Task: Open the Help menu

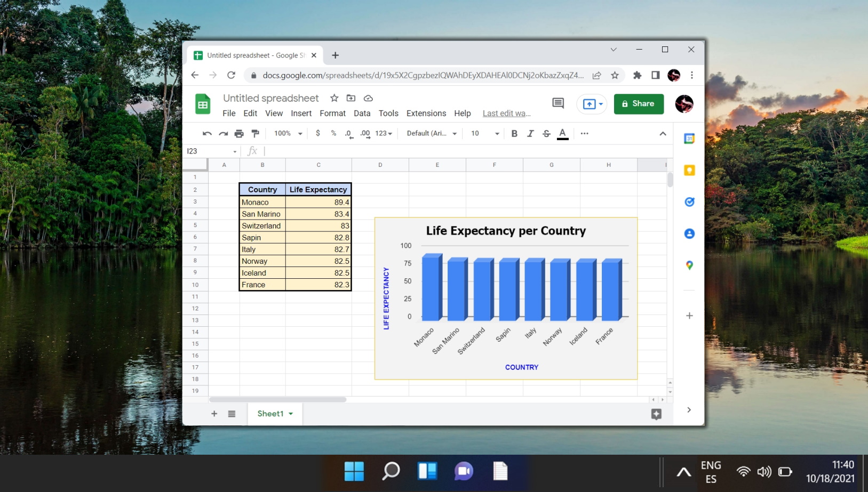Action: [x=463, y=114]
